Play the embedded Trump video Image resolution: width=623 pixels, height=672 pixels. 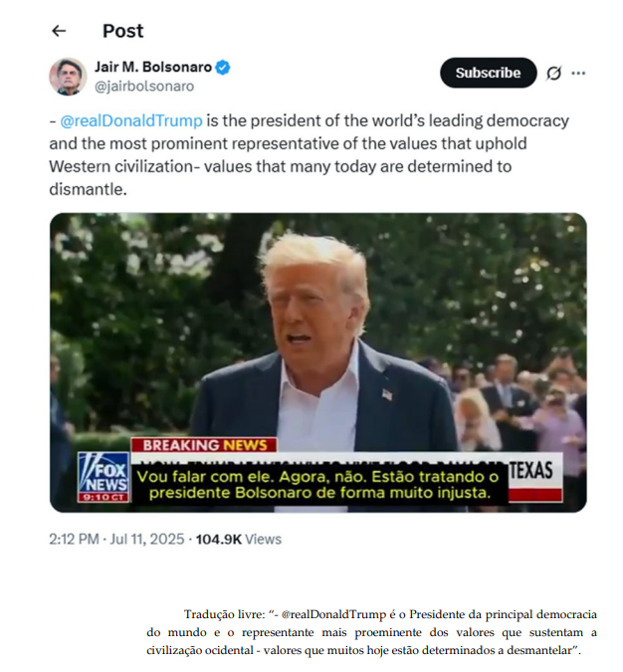click(x=318, y=362)
